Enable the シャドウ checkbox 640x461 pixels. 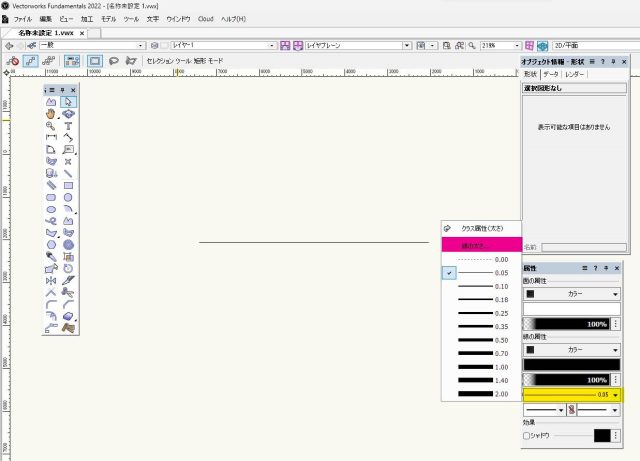[527, 436]
